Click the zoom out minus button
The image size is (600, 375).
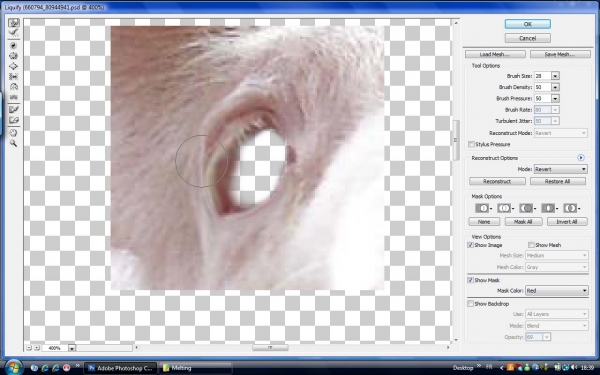tap(29, 348)
